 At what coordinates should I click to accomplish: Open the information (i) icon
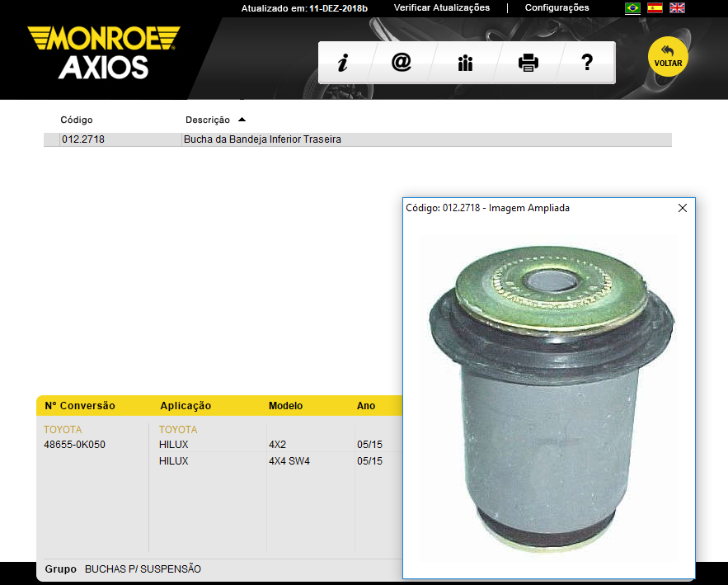[343, 64]
